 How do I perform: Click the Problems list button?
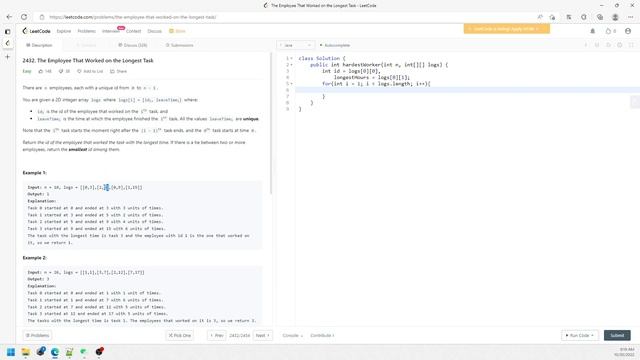coord(37,336)
